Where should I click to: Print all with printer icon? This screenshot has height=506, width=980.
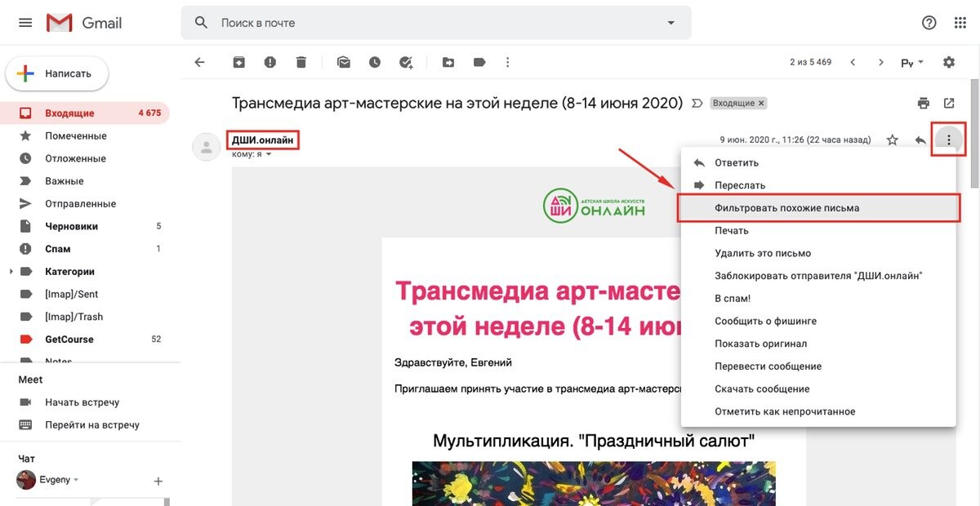point(924,103)
